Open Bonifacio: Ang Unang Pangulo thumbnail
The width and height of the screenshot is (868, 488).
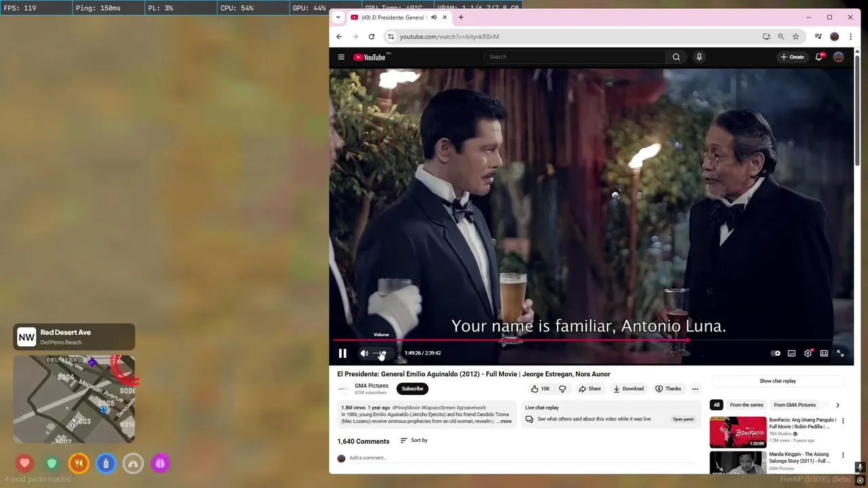[x=738, y=432]
